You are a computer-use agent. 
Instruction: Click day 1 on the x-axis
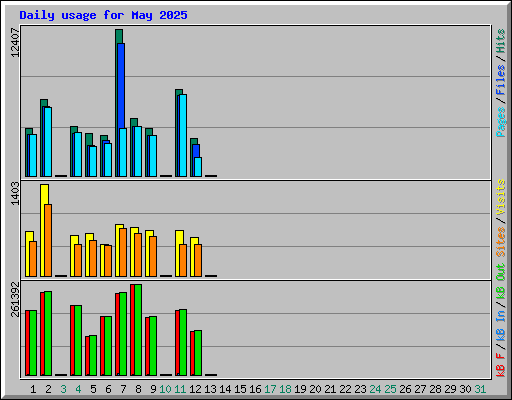pos(33,389)
